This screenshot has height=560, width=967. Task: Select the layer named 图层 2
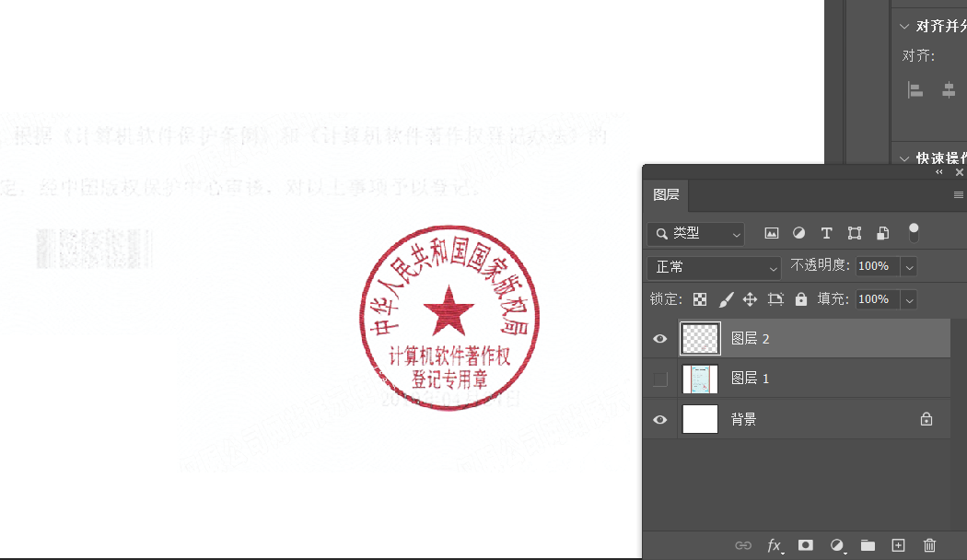pyautogui.click(x=750, y=339)
